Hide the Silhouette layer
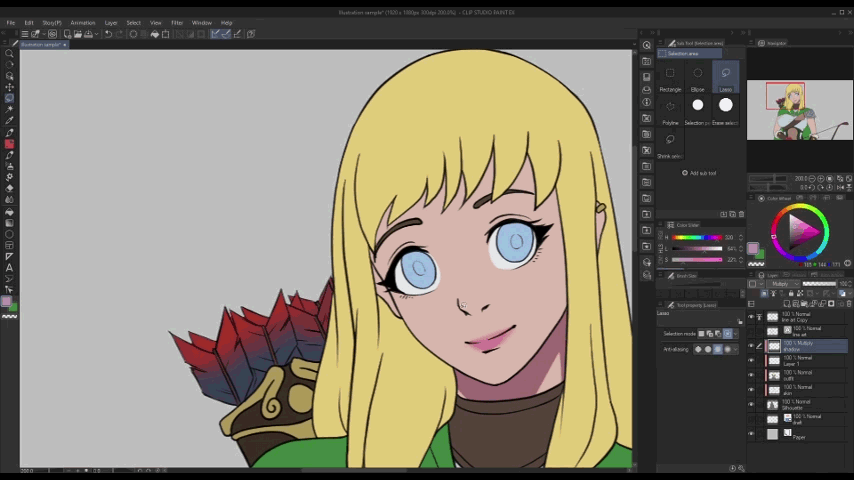 [x=751, y=405]
